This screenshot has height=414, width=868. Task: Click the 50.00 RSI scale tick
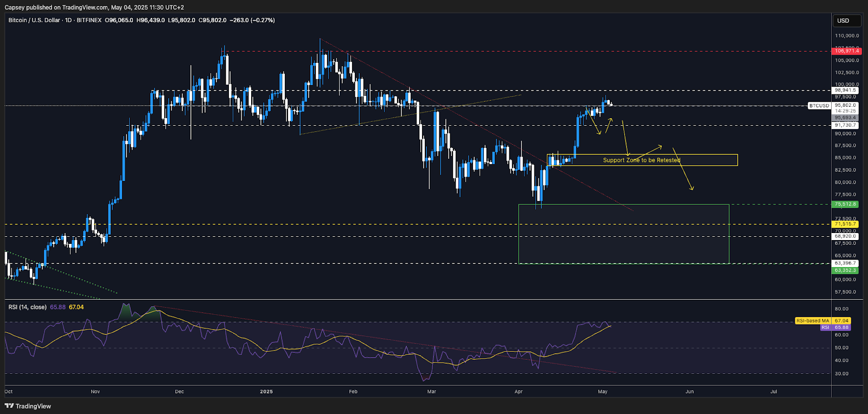tap(842, 348)
